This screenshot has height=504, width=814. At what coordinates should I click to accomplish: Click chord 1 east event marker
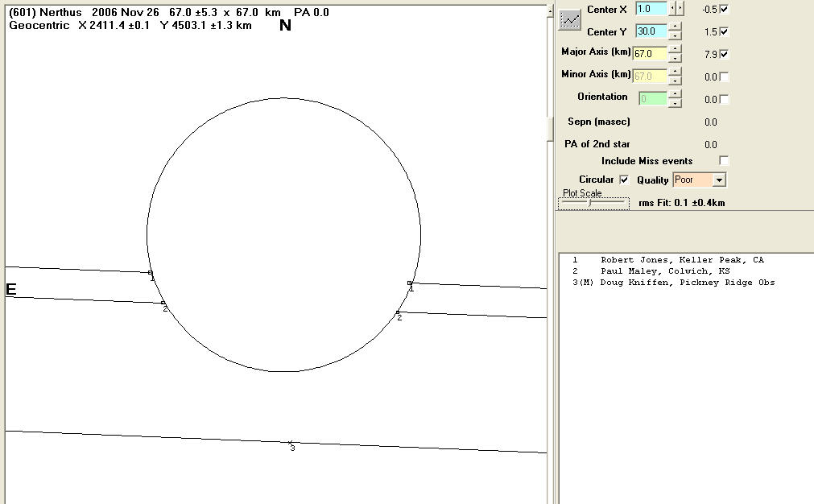[151, 272]
